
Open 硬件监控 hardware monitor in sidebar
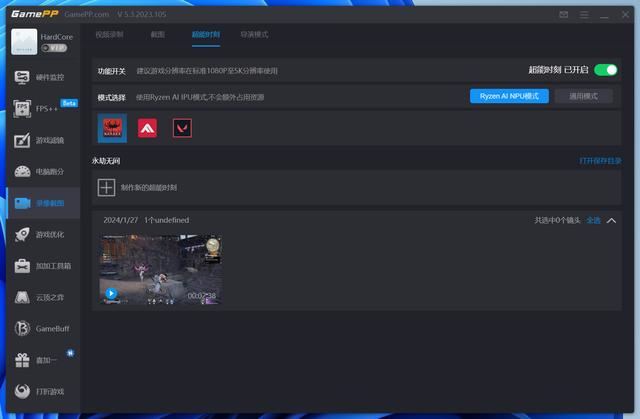(x=40, y=77)
